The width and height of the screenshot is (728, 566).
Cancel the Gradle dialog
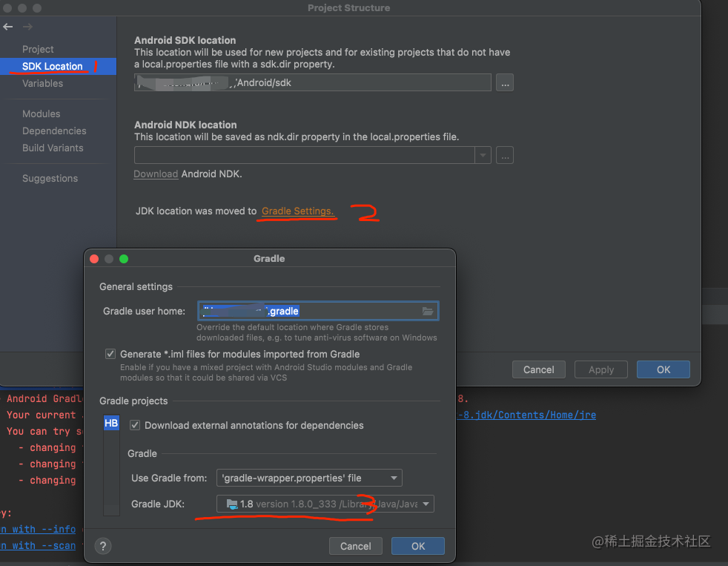point(356,546)
